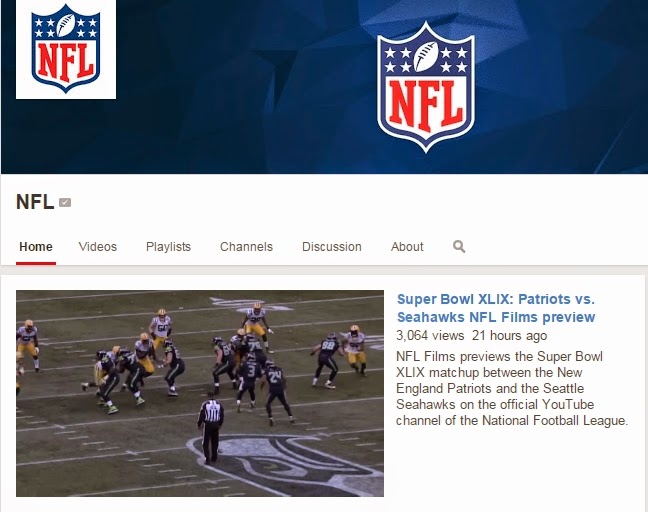The image size is (648, 512).
Task: Open the channel search magnifier icon
Action: [x=459, y=246]
